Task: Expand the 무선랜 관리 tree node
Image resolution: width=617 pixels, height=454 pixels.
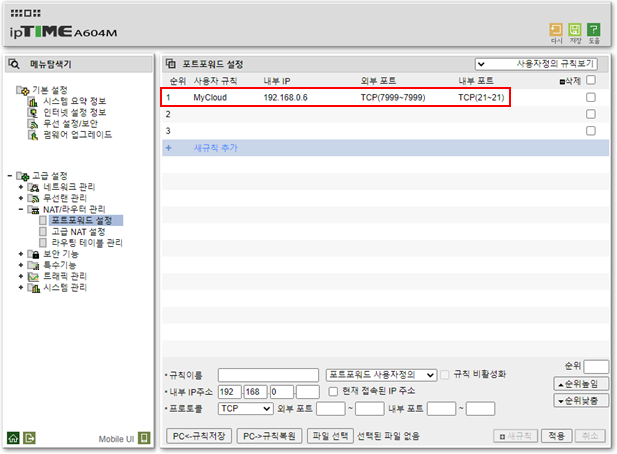Action: tap(21, 198)
